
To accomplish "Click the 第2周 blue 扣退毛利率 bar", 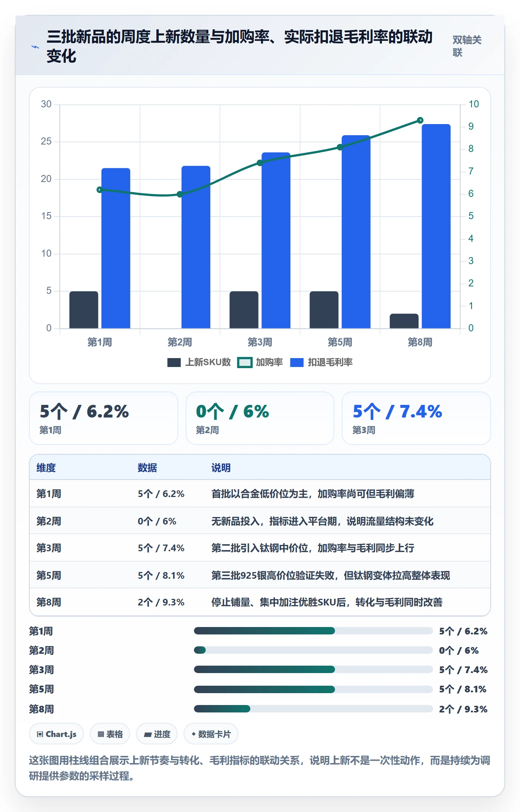I will pos(196,247).
